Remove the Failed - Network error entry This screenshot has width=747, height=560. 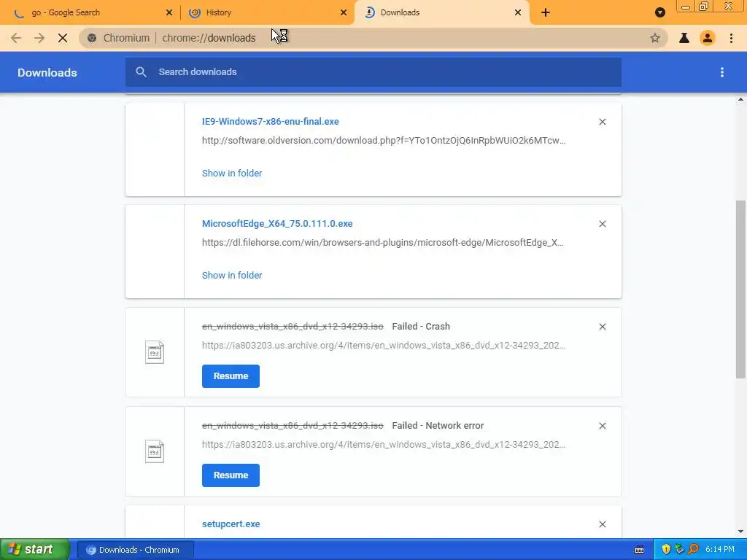point(602,426)
